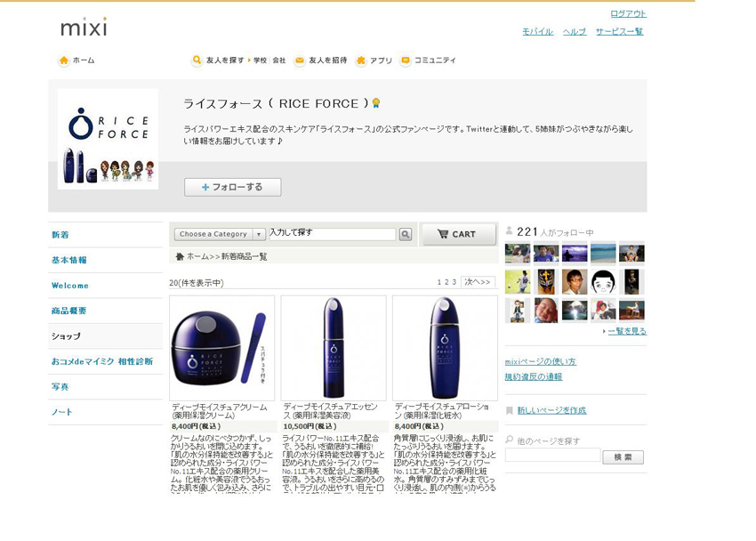Open the 写真 sidebar section
The width and height of the screenshot is (756, 541).
click(x=62, y=387)
